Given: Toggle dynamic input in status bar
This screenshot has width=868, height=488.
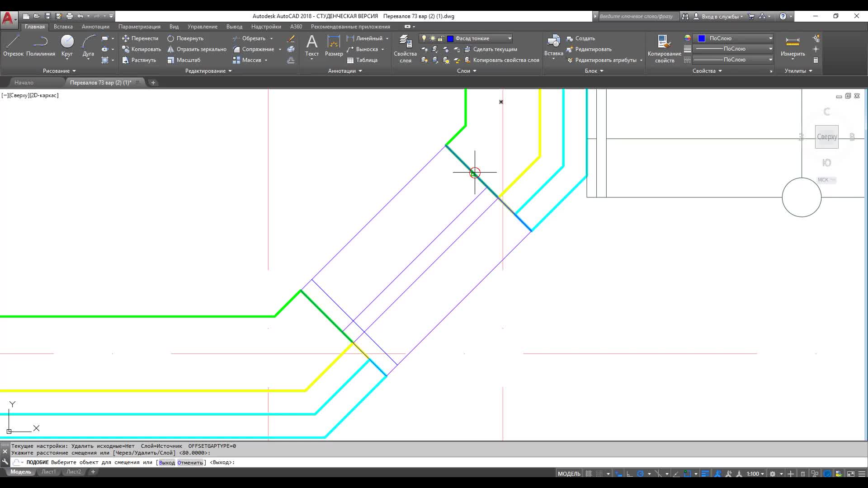Looking at the screenshot, I should (618, 474).
